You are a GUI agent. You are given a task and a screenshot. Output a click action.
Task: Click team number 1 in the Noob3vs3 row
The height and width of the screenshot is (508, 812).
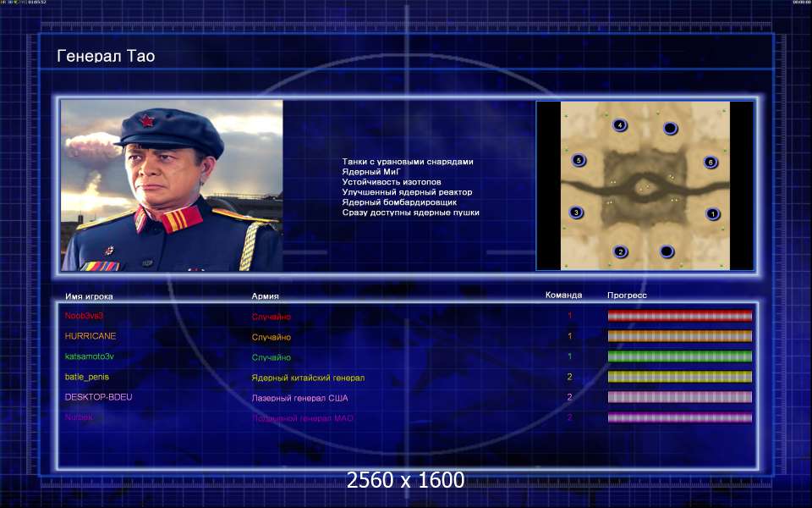point(569,316)
